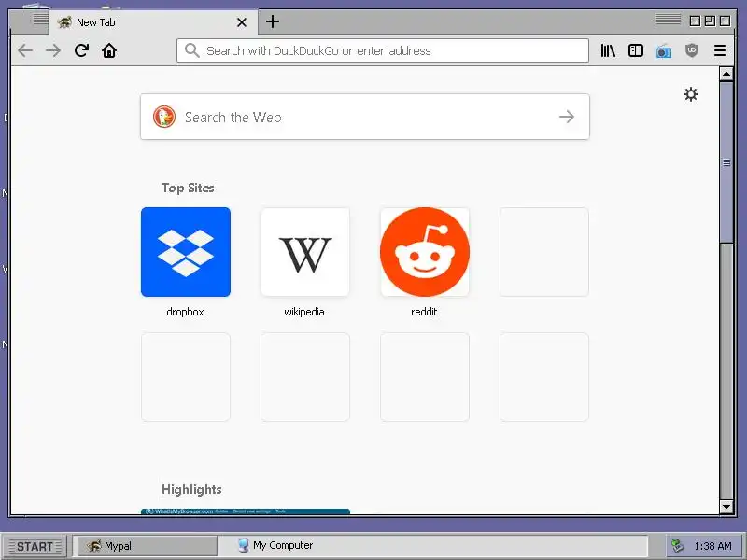Focus the address bar field
This screenshot has height=560, width=747.
click(x=383, y=50)
